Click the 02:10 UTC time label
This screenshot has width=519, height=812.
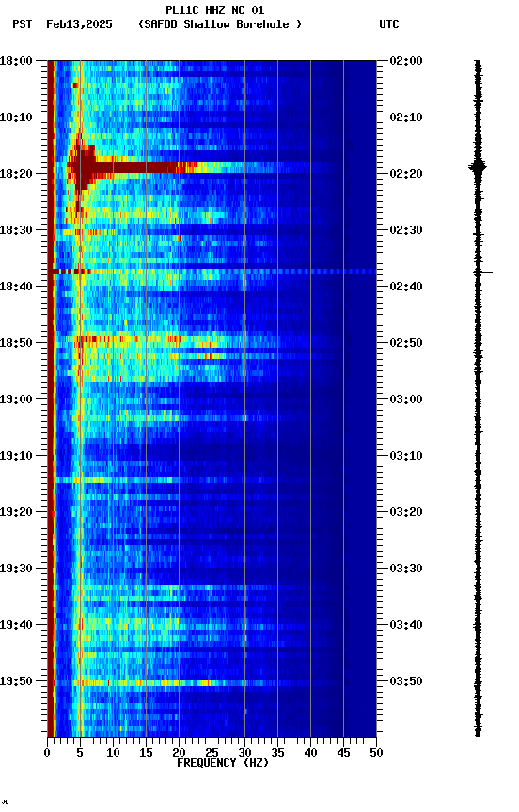coord(406,117)
